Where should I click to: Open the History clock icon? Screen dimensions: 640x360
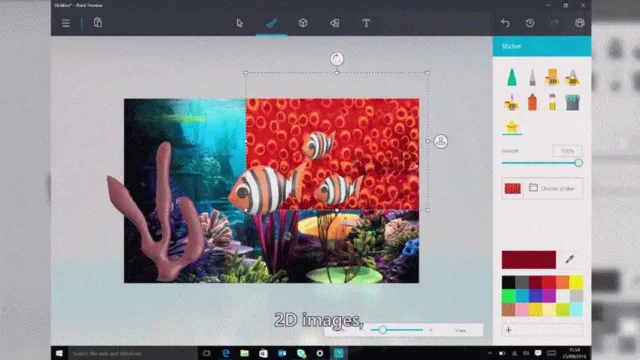pyautogui.click(x=530, y=23)
